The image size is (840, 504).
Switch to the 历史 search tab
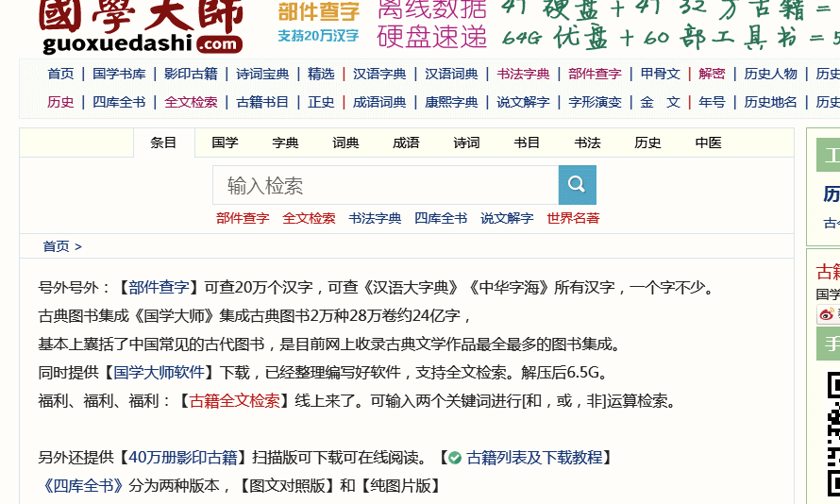pyautogui.click(x=647, y=143)
